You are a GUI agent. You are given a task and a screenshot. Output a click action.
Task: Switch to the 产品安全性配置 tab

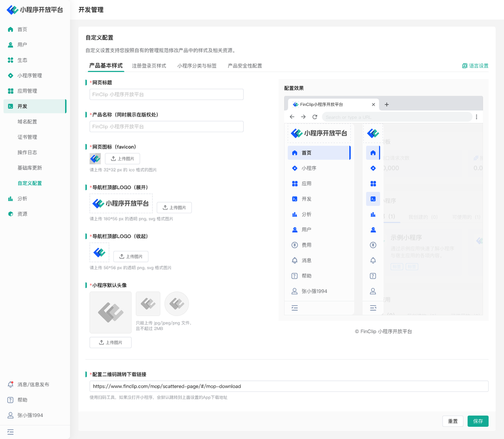[245, 66]
